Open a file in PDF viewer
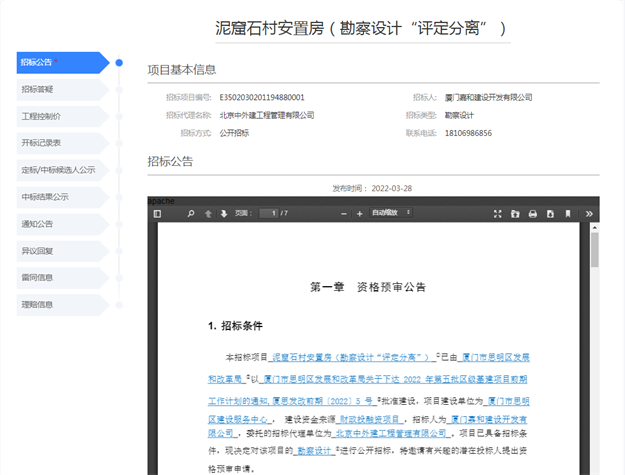 tap(515, 214)
